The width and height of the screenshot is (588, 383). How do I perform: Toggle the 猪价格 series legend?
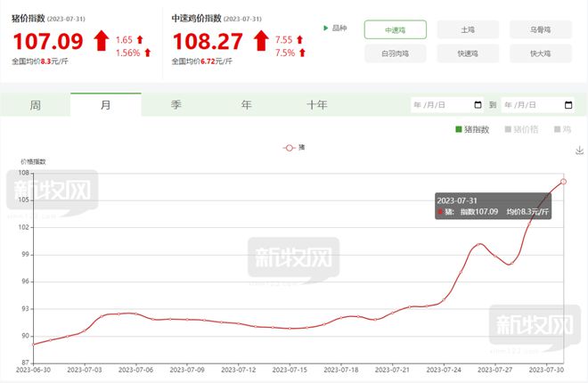coord(521,129)
